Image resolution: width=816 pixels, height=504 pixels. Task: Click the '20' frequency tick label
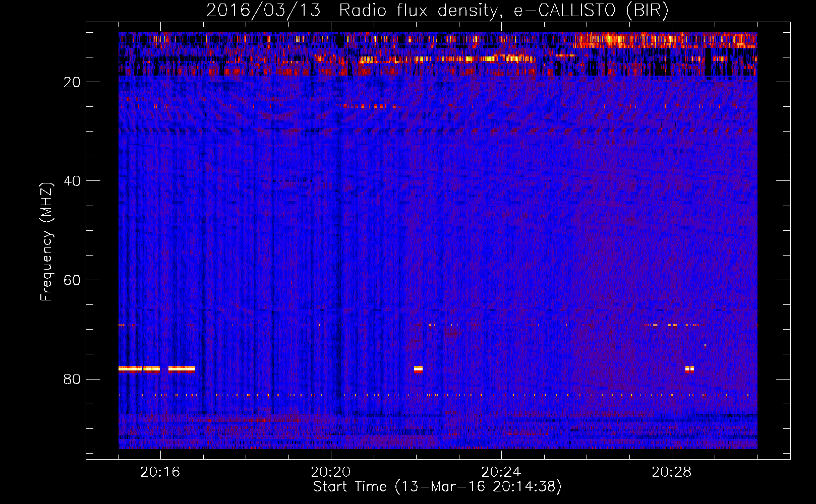(x=72, y=82)
